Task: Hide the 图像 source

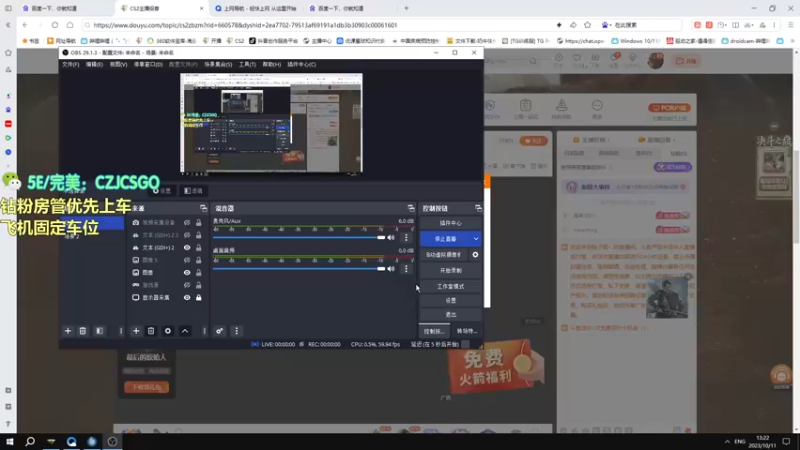Action: pyautogui.click(x=187, y=273)
